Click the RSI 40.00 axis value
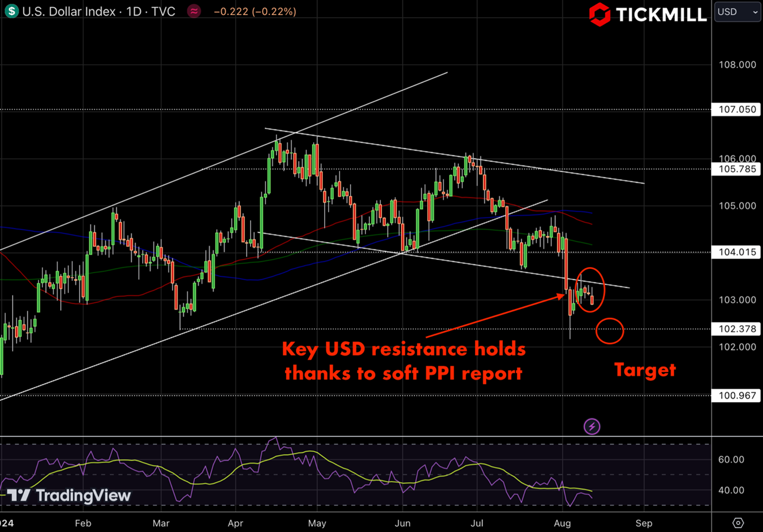This screenshot has width=763, height=532. click(x=731, y=490)
